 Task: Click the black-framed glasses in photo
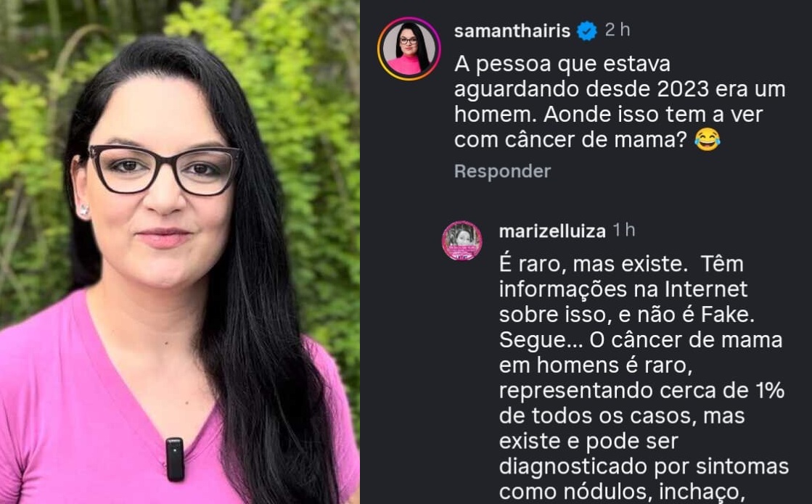click(165, 169)
